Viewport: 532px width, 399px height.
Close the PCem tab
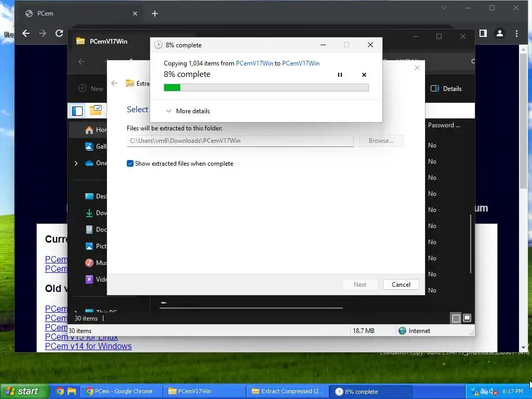[x=135, y=14]
